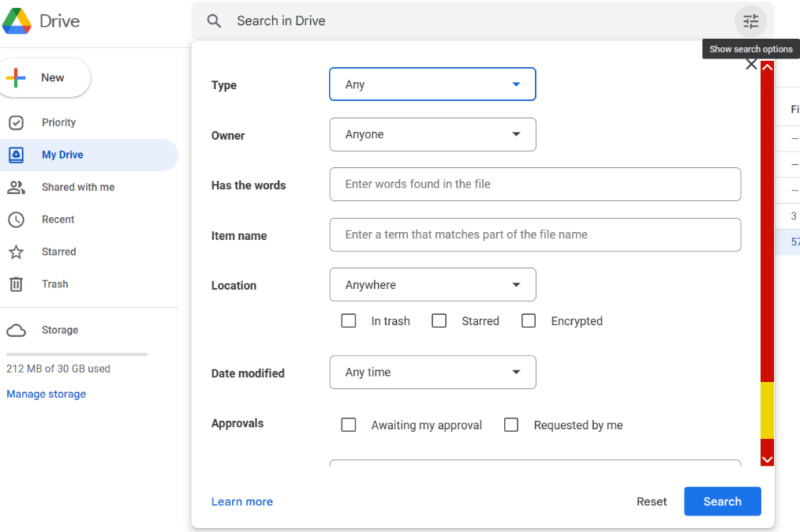Open the Owner dropdown showing Anyone
The height and width of the screenshot is (532, 800).
coord(433,134)
